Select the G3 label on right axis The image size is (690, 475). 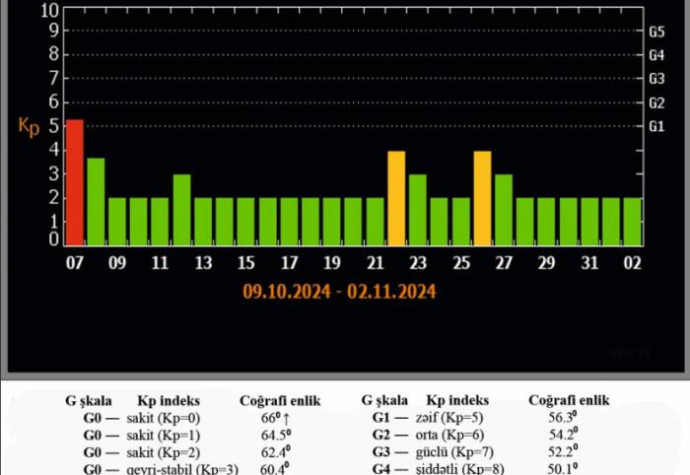click(x=657, y=79)
